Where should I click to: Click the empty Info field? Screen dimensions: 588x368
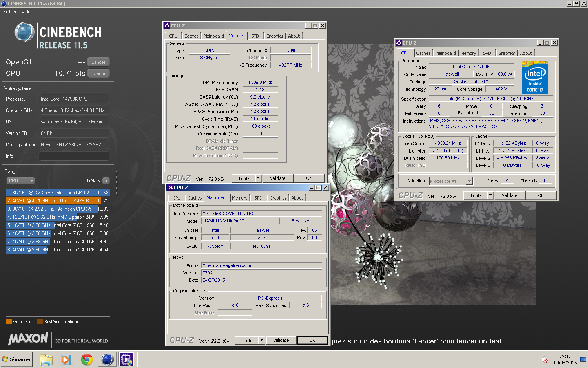pyautogui.click(x=74, y=156)
